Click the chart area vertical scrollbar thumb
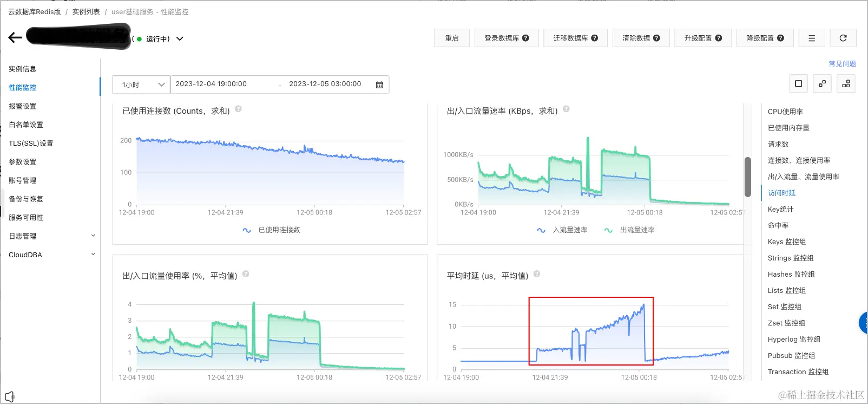 pos(748,177)
